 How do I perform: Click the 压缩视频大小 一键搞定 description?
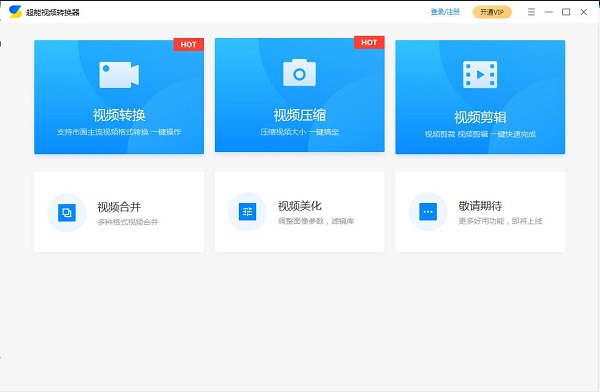pos(300,132)
